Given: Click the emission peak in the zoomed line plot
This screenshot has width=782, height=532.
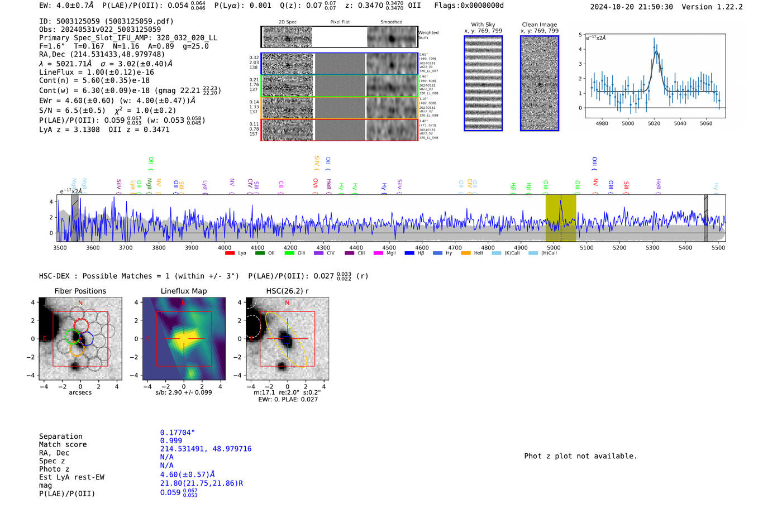Looking at the screenshot, I should [655, 40].
